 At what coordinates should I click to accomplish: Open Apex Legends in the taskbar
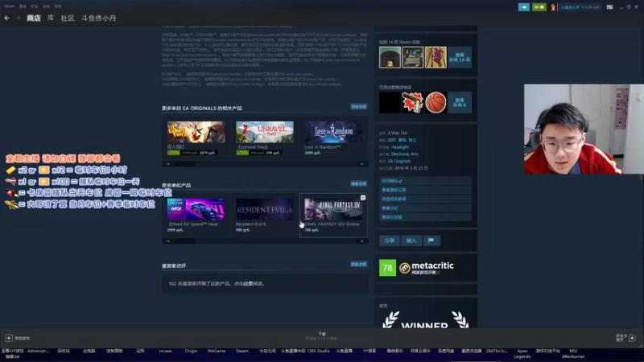coord(522,353)
